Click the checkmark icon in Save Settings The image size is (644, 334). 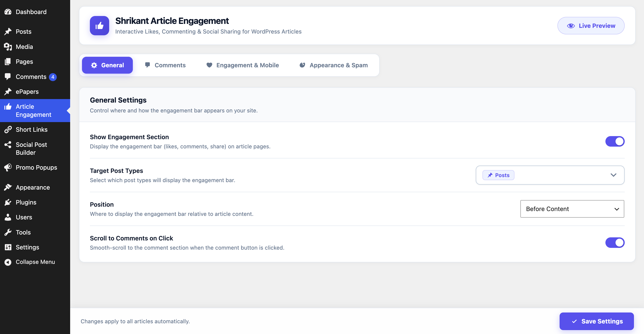coord(574,321)
